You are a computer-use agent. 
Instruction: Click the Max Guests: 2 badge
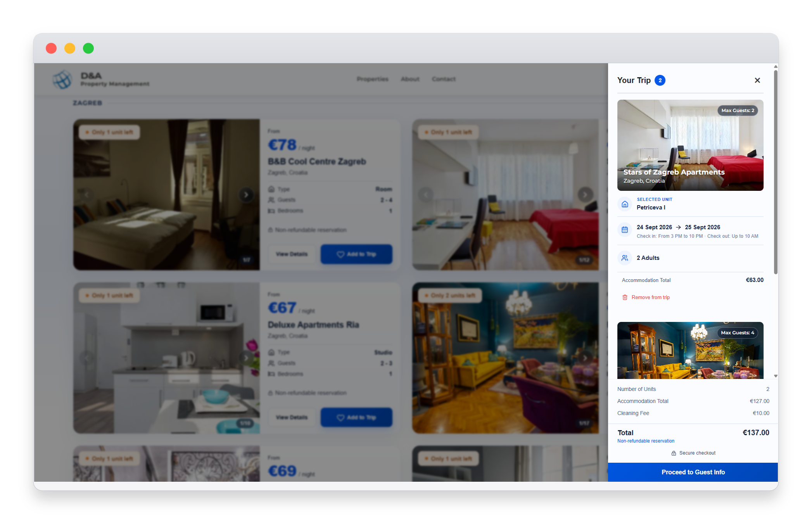tap(737, 111)
